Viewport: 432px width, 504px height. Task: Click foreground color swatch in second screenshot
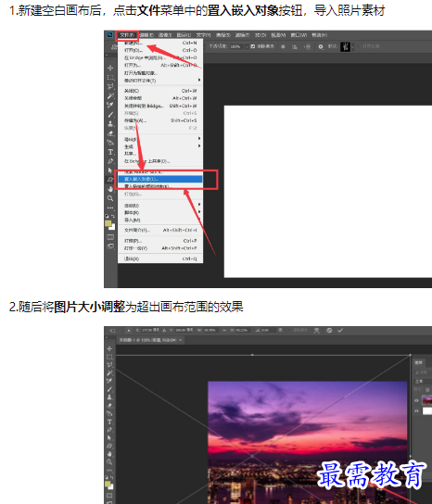point(108,484)
